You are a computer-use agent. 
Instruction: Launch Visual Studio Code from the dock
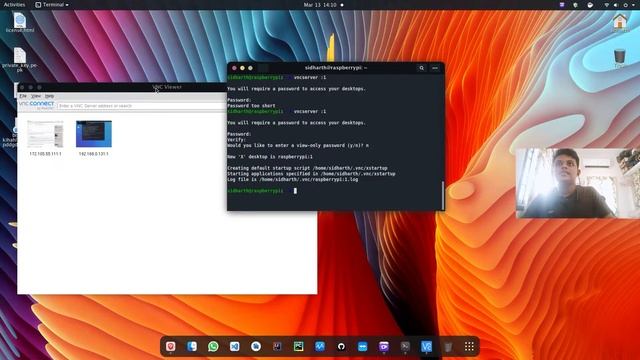tap(234, 347)
